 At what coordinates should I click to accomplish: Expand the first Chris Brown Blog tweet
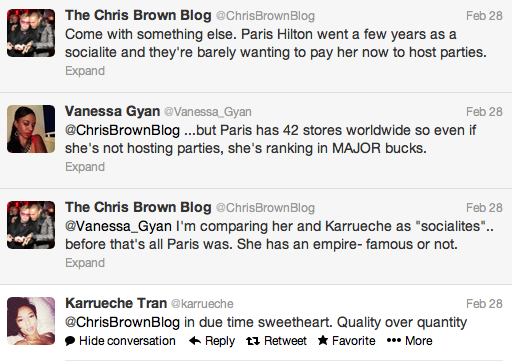point(85,71)
